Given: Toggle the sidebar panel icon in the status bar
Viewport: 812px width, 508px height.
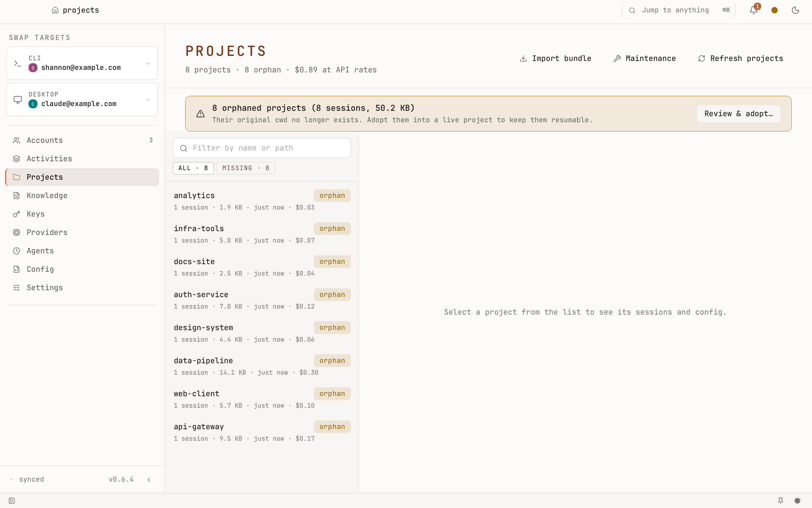Looking at the screenshot, I should pyautogui.click(x=12, y=501).
